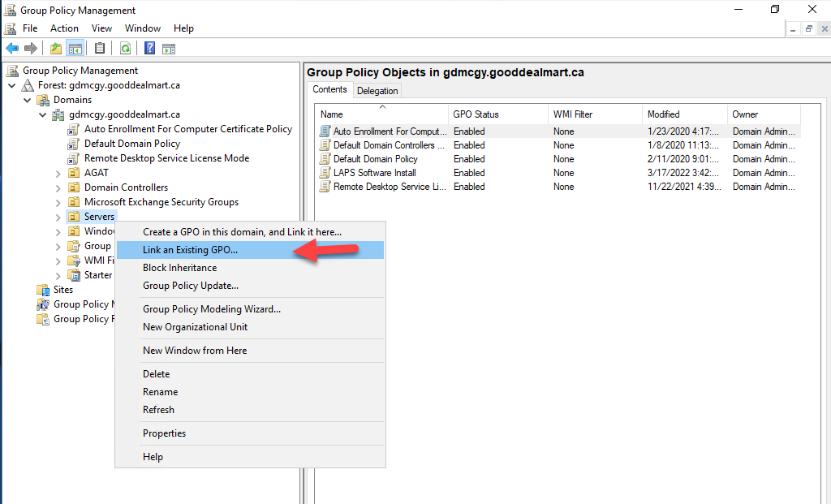Expand the AGAT organizational unit
831x504 pixels.
[58, 173]
